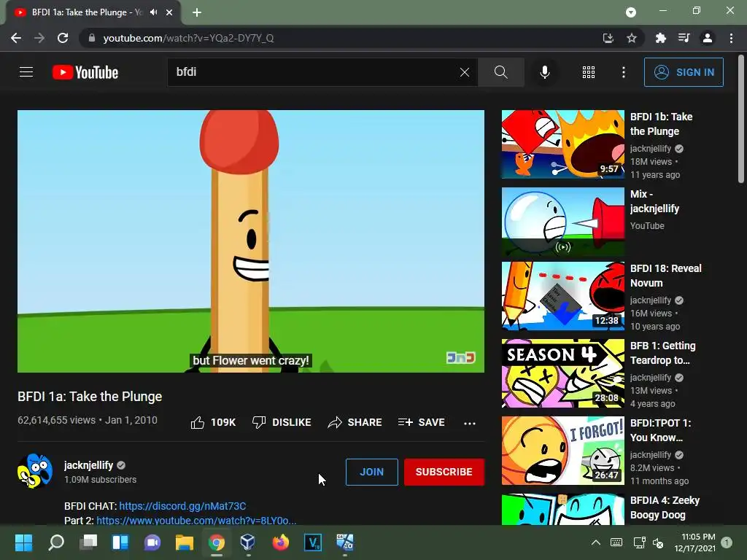Click the page vertical scrollbar
This screenshot has width=747, height=560.
[x=741, y=118]
